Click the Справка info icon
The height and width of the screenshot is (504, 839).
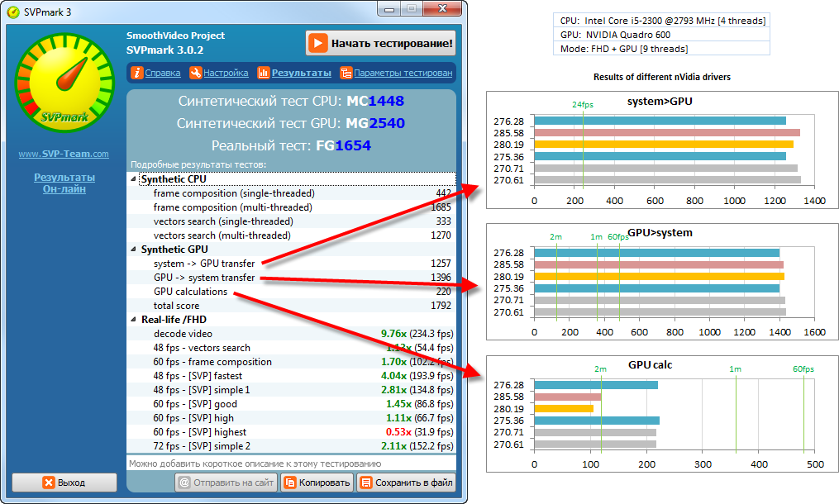coord(136,73)
